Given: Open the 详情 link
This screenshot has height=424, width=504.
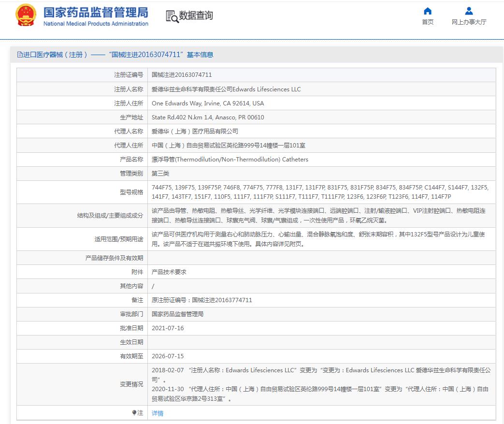Looking at the screenshot, I should pyautogui.click(x=158, y=413).
